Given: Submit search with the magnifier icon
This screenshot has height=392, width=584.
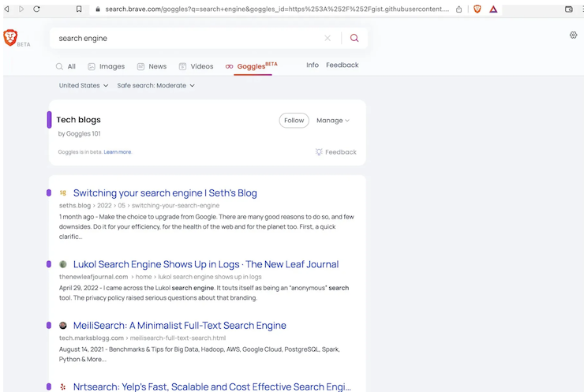Looking at the screenshot, I should [354, 38].
